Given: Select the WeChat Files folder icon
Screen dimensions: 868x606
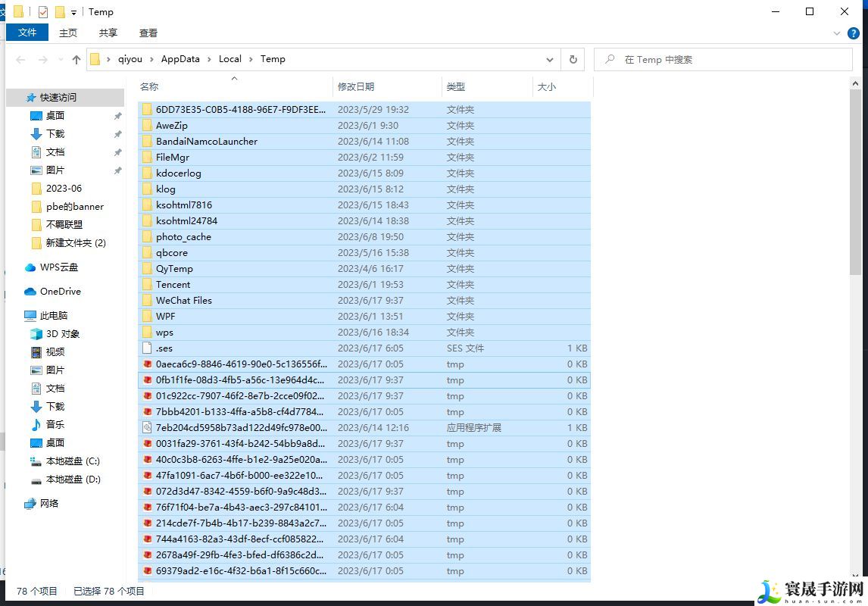Looking at the screenshot, I should point(148,301).
